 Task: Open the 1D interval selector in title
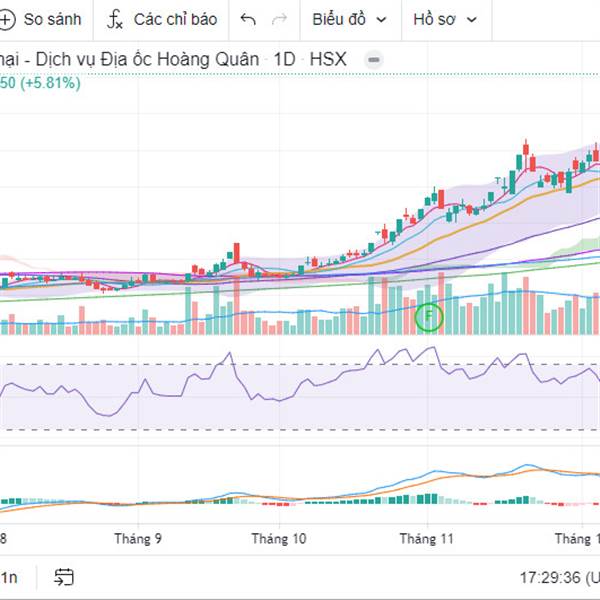[x=285, y=60]
